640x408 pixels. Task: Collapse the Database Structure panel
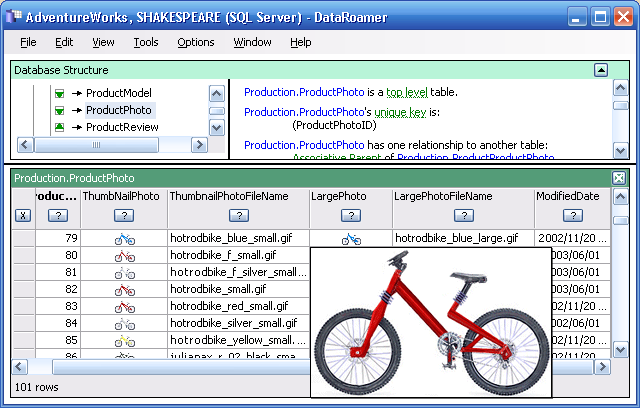(601, 70)
